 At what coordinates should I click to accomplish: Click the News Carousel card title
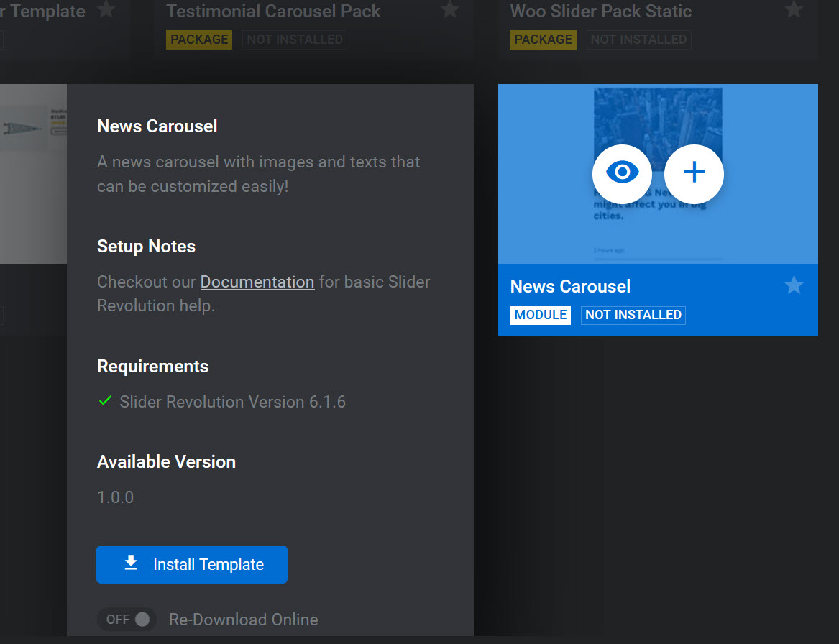[x=570, y=286]
